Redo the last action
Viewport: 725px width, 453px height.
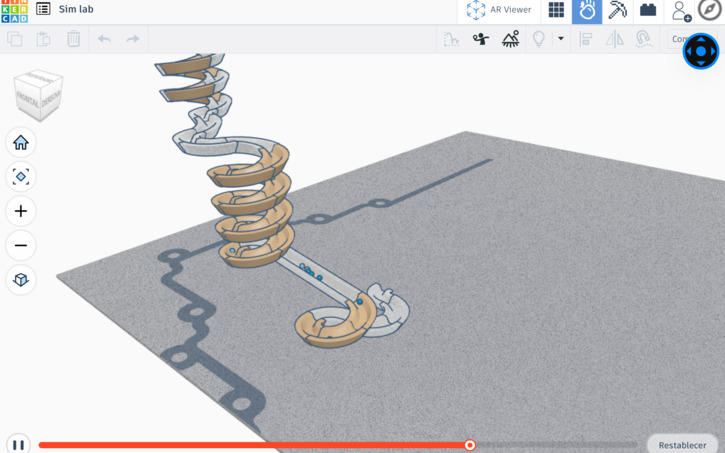pyautogui.click(x=133, y=39)
